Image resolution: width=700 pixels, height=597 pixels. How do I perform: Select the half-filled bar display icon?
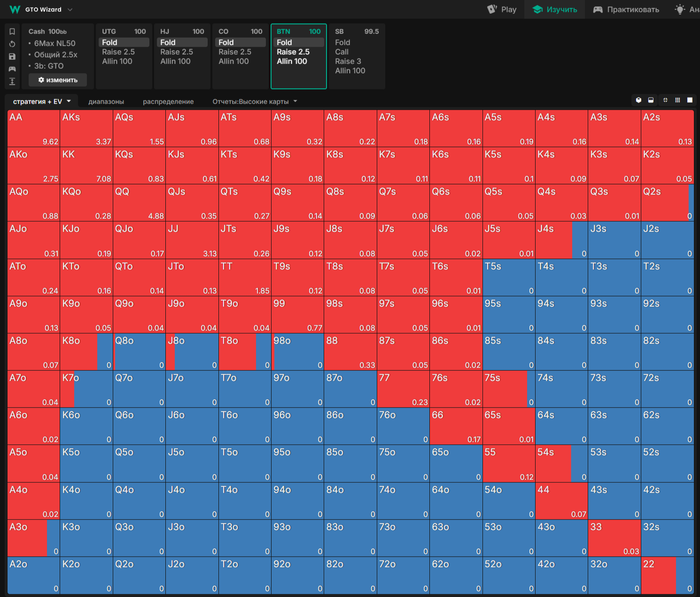pyautogui.click(x=651, y=100)
